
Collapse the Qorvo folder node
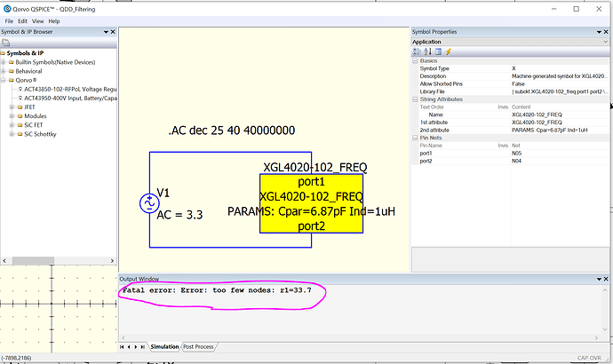[4, 80]
